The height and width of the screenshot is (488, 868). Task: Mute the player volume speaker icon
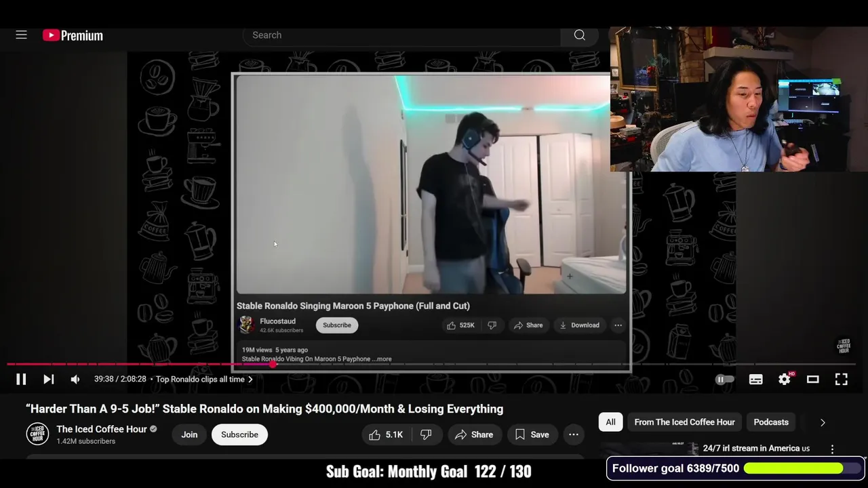click(x=75, y=380)
